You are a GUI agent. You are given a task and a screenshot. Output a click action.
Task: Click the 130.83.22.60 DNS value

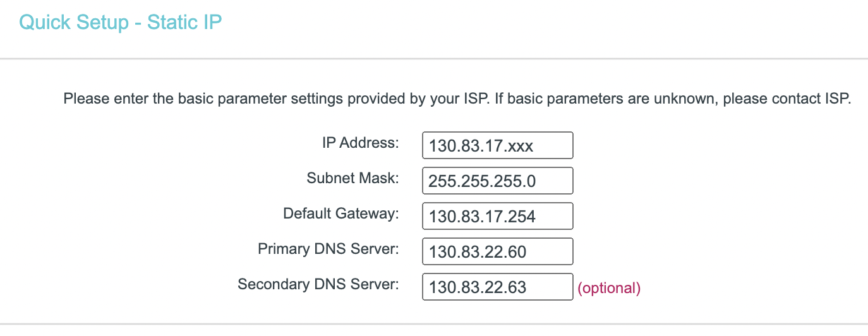pos(477,252)
